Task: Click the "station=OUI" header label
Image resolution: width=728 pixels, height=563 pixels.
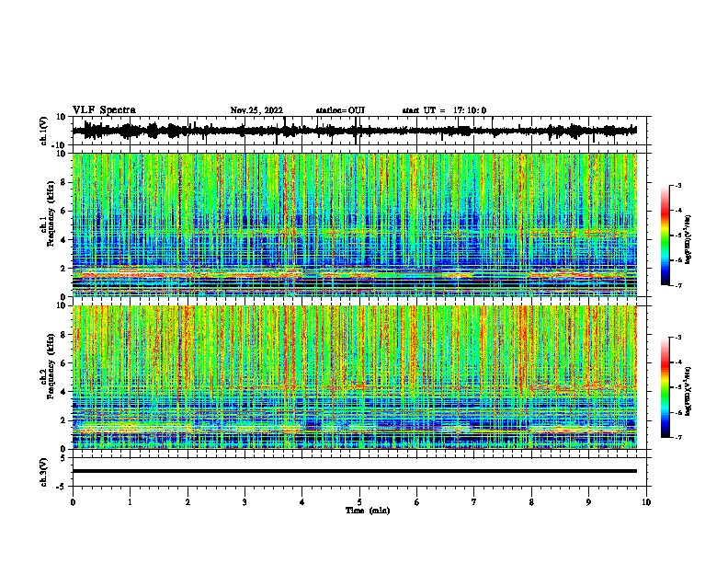Action: (340, 110)
